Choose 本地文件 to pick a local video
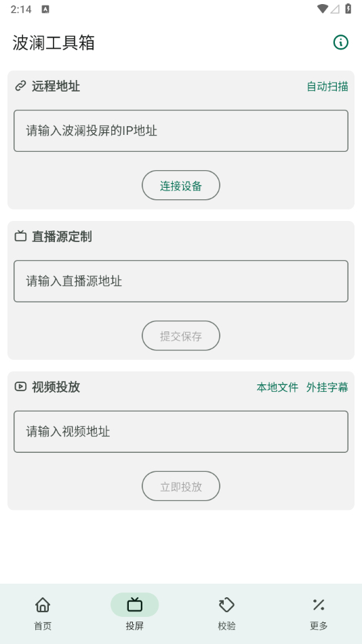 [x=277, y=387]
